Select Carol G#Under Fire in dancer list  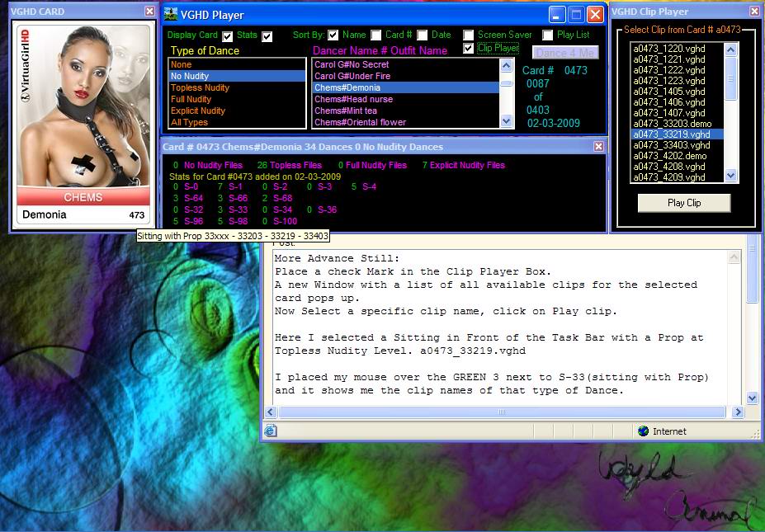405,76
